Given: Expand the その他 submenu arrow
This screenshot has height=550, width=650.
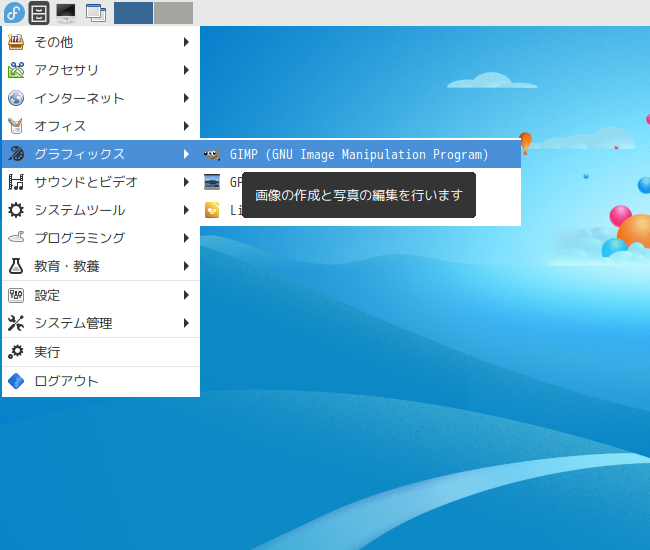Looking at the screenshot, I should [x=186, y=42].
